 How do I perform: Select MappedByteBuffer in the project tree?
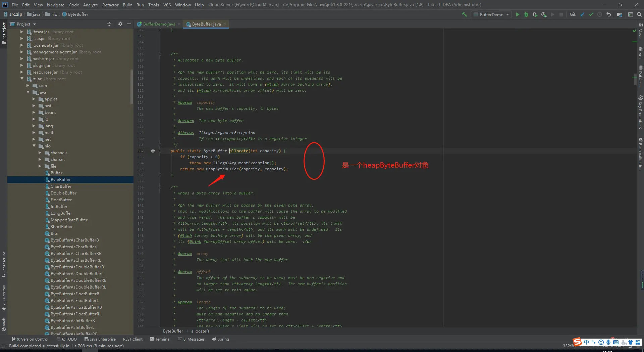pos(69,220)
